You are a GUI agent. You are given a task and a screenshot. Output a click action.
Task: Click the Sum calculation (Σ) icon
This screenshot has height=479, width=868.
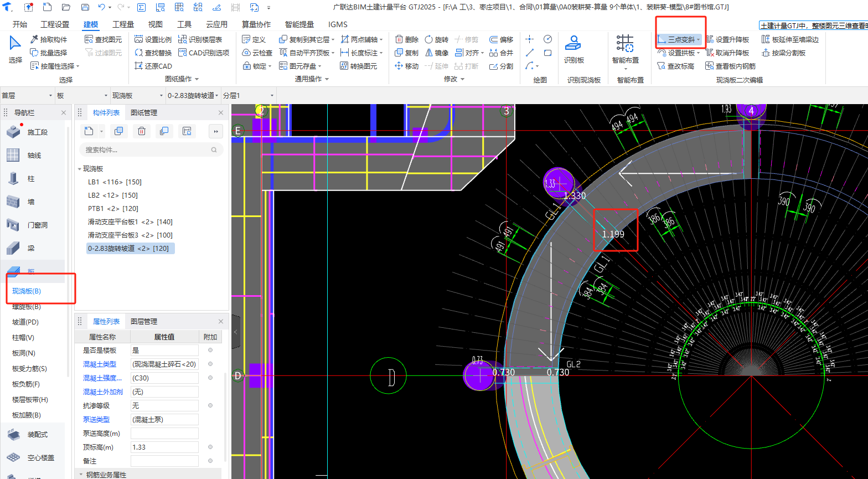pos(141,7)
